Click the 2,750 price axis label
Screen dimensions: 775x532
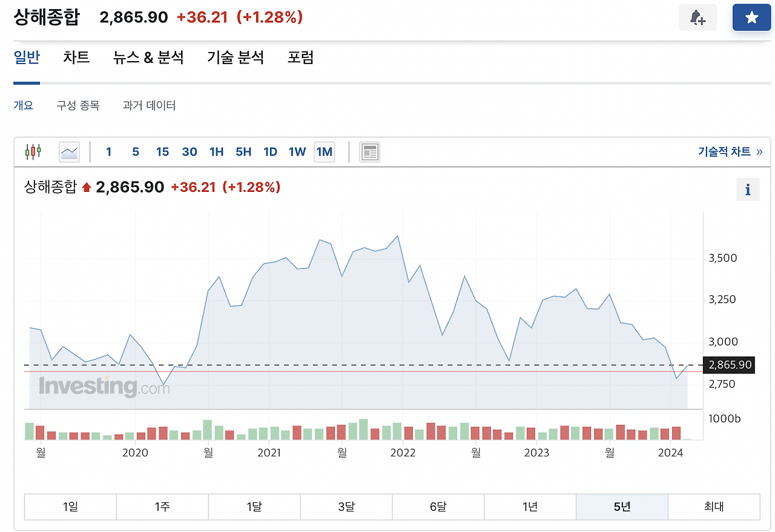[722, 384]
